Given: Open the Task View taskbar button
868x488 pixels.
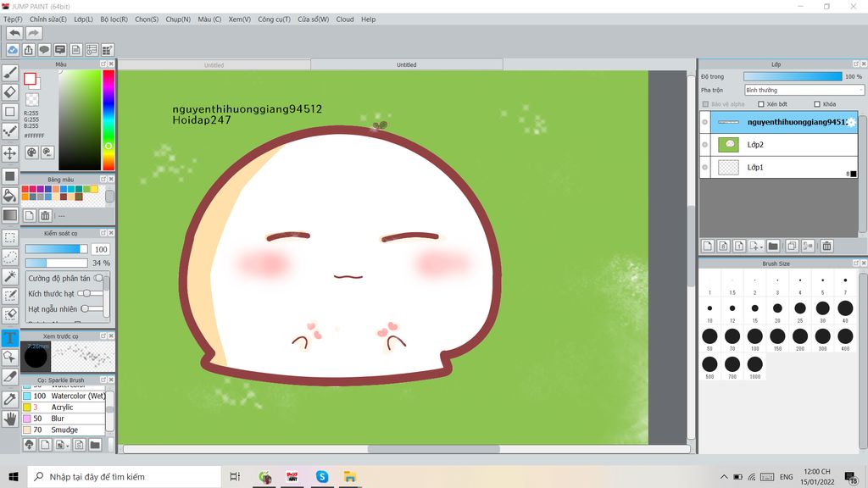Looking at the screenshot, I should (x=236, y=476).
